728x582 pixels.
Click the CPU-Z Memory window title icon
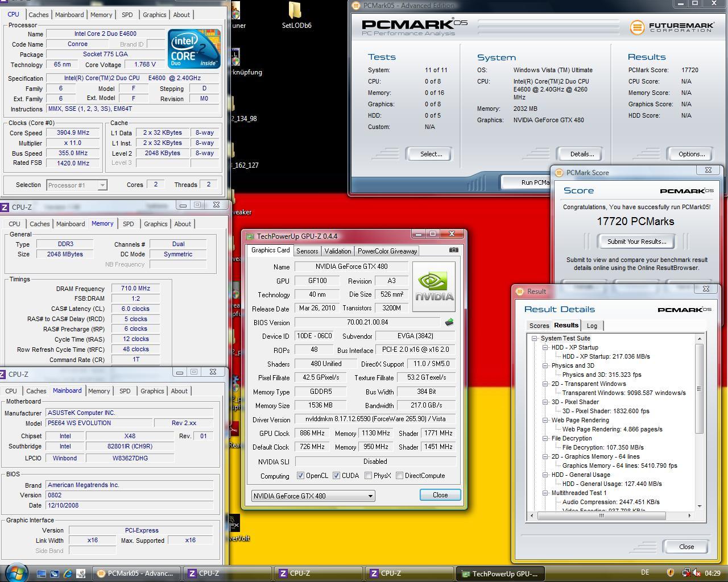coord(5,207)
